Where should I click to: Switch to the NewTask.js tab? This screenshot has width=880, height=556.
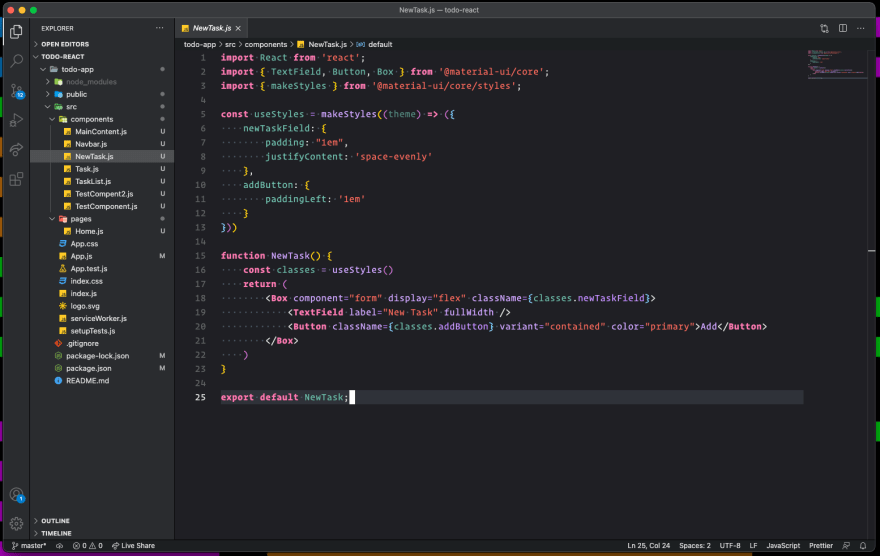[x=211, y=28]
